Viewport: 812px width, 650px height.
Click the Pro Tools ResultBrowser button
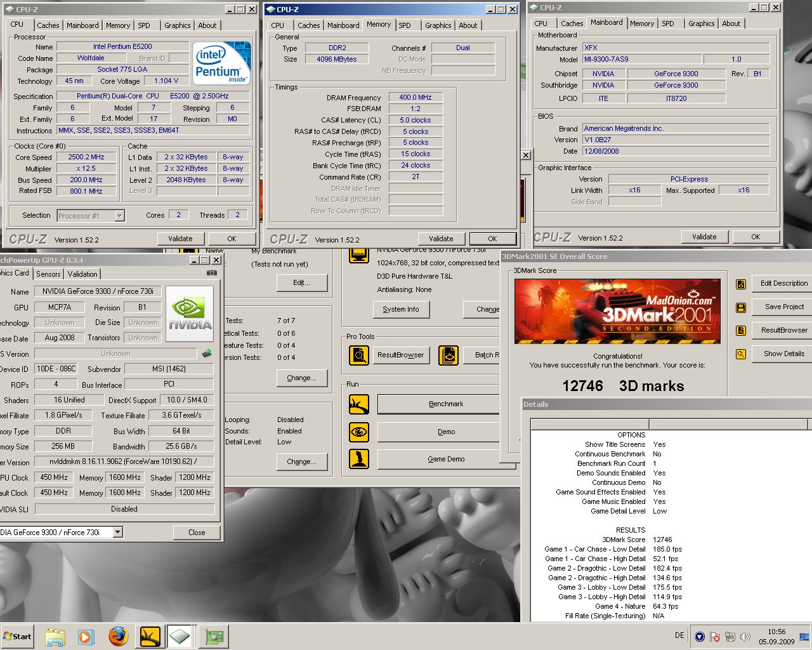click(x=401, y=355)
